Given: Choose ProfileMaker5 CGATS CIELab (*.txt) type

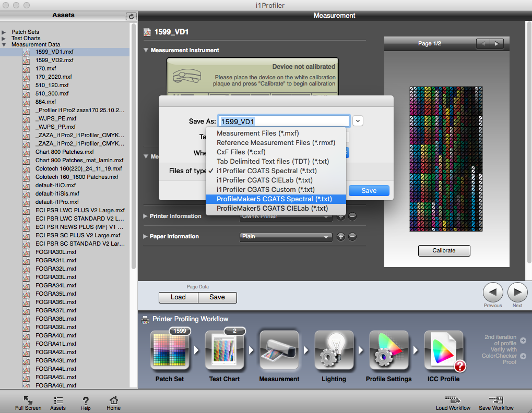Looking at the screenshot, I should tap(276, 209).
